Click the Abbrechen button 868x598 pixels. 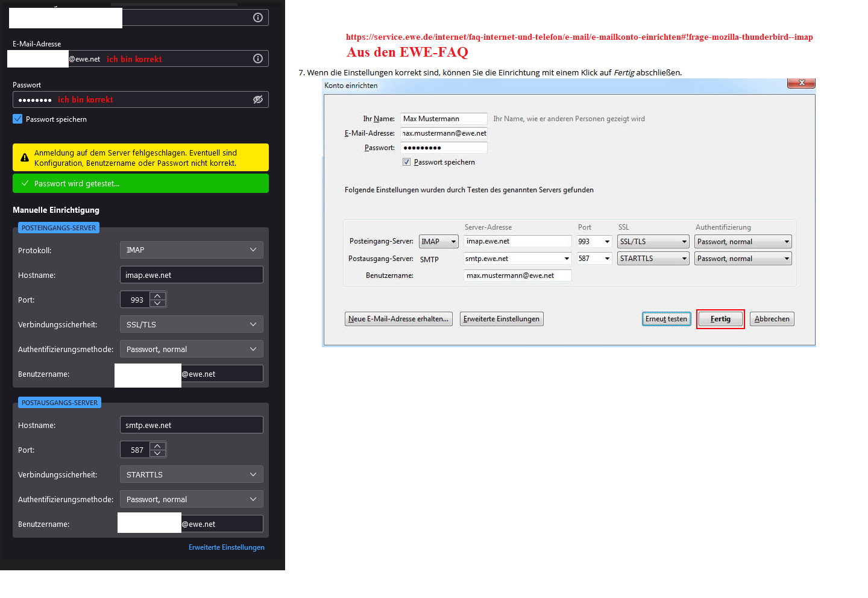tap(772, 319)
